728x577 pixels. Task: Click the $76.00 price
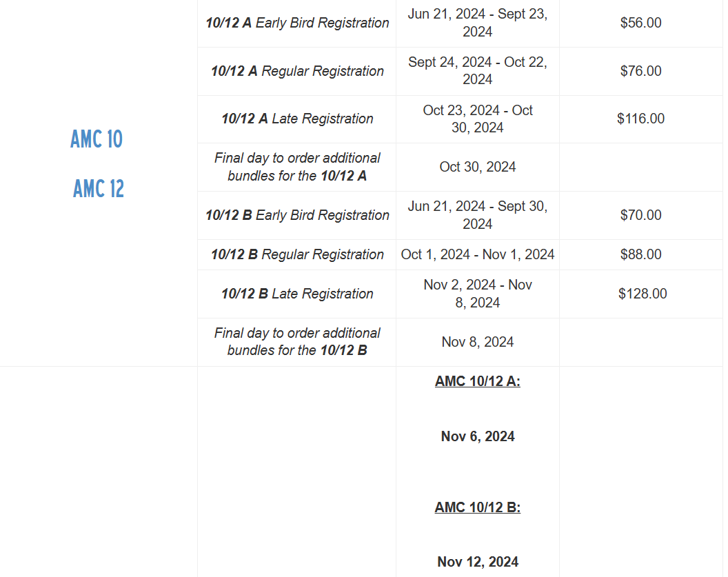click(x=640, y=71)
